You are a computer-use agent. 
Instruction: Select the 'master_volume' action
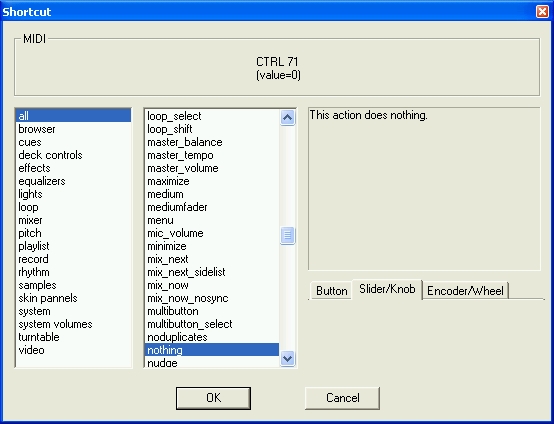click(183, 168)
